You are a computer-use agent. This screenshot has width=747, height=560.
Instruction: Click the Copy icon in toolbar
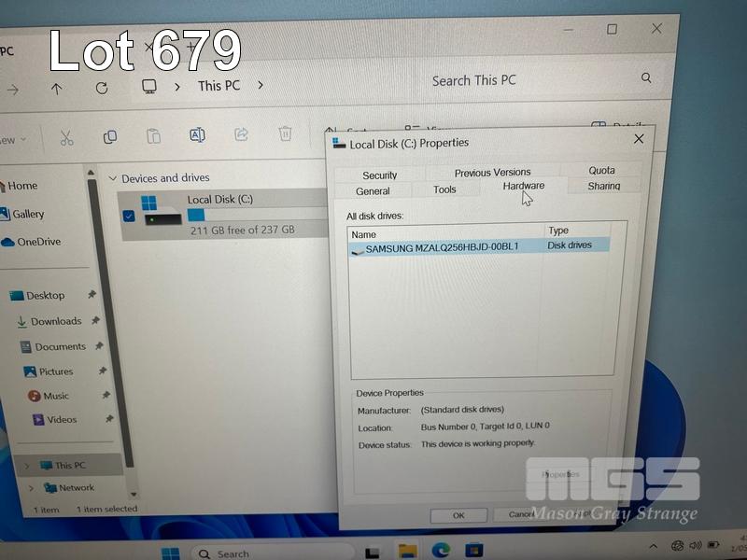[x=110, y=136]
